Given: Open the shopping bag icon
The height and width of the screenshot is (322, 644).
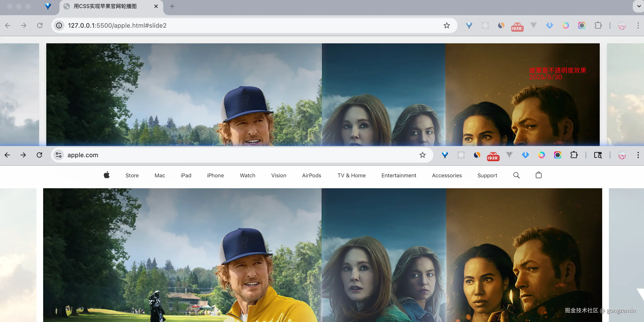Looking at the screenshot, I should click(538, 175).
